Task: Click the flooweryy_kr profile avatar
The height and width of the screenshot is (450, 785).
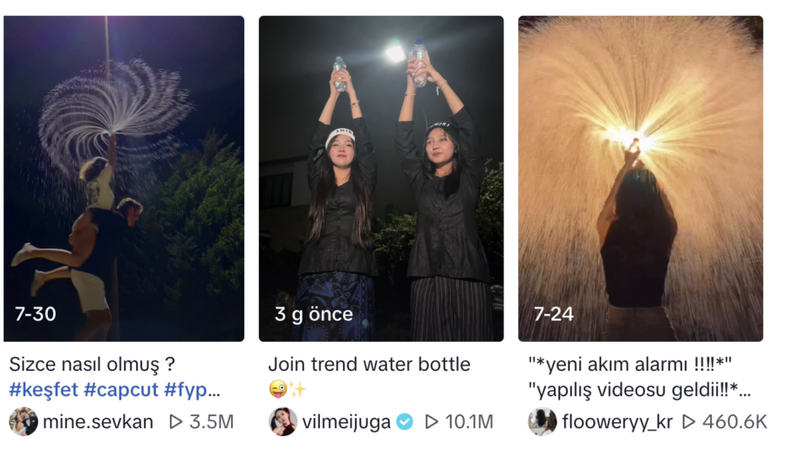Action: point(542,421)
